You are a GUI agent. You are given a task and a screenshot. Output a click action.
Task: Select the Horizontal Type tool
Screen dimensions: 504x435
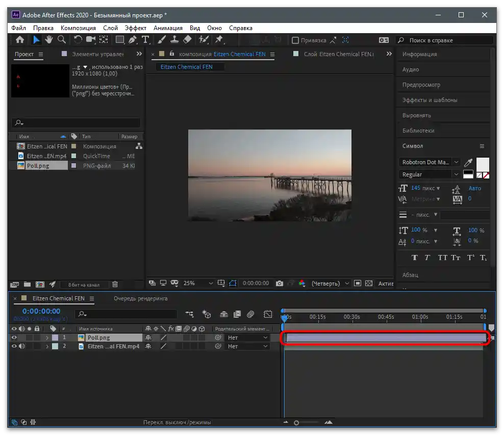click(x=145, y=40)
